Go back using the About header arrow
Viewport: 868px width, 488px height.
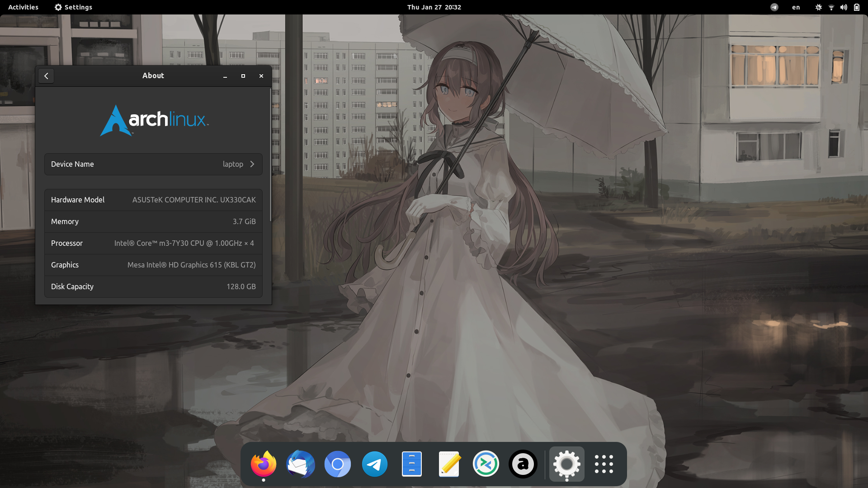46,76
